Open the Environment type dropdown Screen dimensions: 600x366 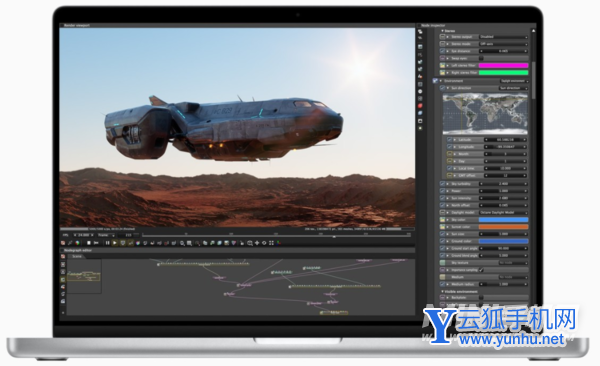tap(514, 81)
